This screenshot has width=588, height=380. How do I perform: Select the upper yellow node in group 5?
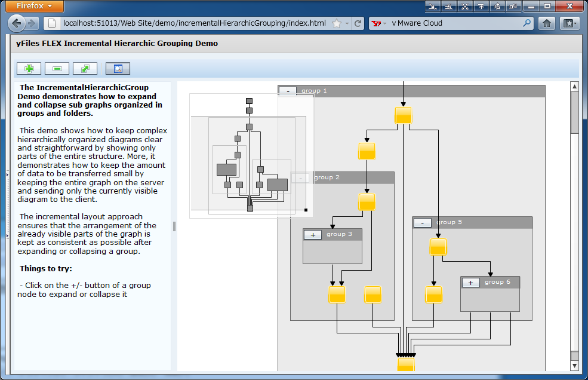point(438,247)
